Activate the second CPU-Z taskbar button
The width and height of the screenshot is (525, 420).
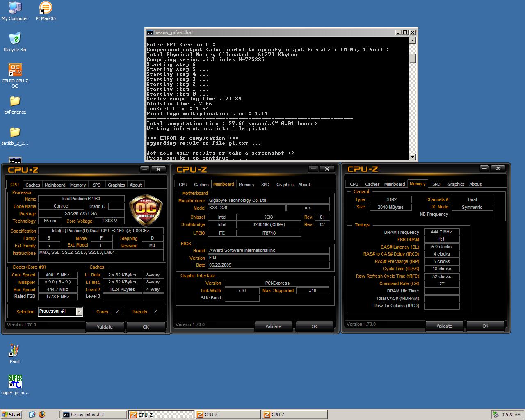coord(227,415)
